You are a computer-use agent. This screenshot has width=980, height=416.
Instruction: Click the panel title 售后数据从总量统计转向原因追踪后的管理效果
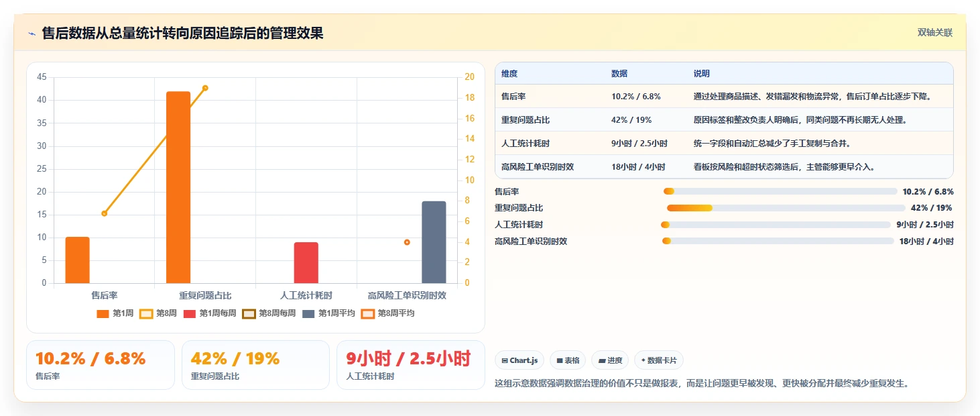(x=183, y=34)
